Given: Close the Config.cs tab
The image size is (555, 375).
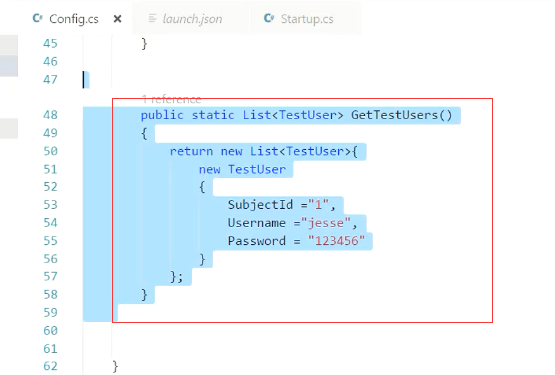Looking at the screenshot, I should click(x=118, y=19).
